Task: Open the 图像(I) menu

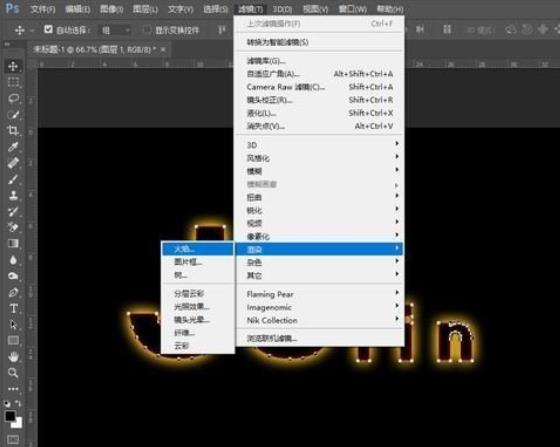Action: [111, 9]
